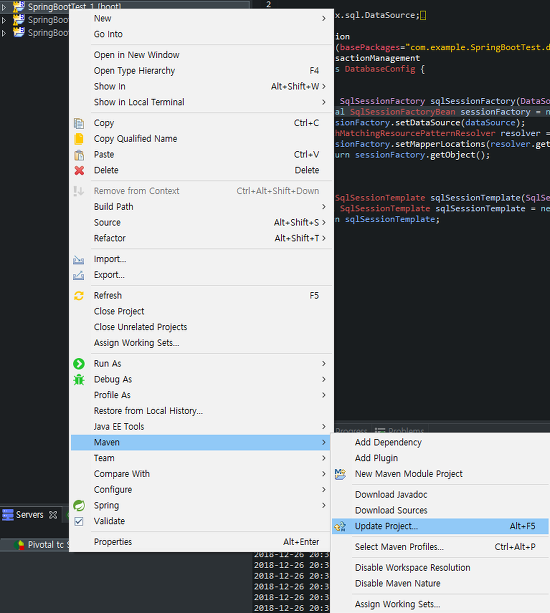Click the yellow Refresh arrows icon
550x613 pixels.
[x=79, y=296]
